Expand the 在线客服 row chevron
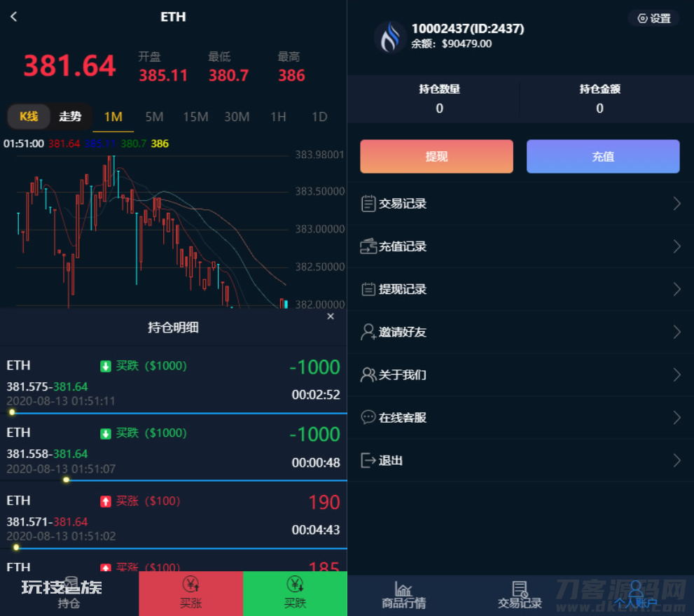694x616 pixels. point(676,417)
